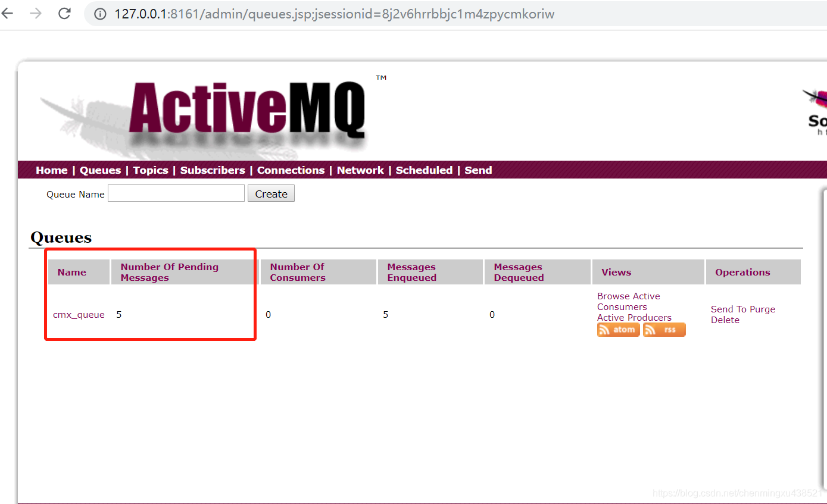The image size is (827, 504).
Task: Purge the cmx_queue queue
Action: (x=762, y=309)
